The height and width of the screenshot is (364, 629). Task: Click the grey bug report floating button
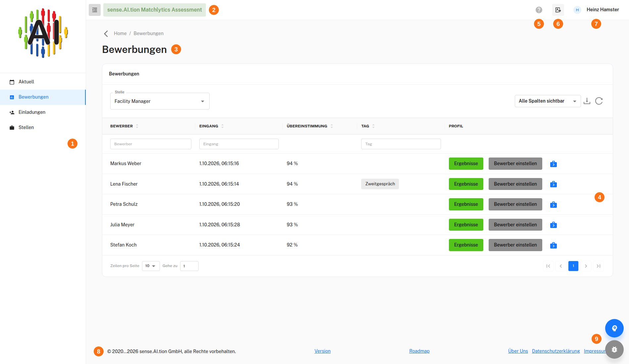click(x=614, y=349)
